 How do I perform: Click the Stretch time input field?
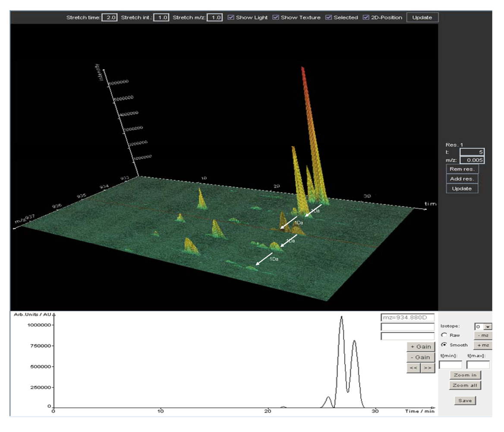pos(109,18)
